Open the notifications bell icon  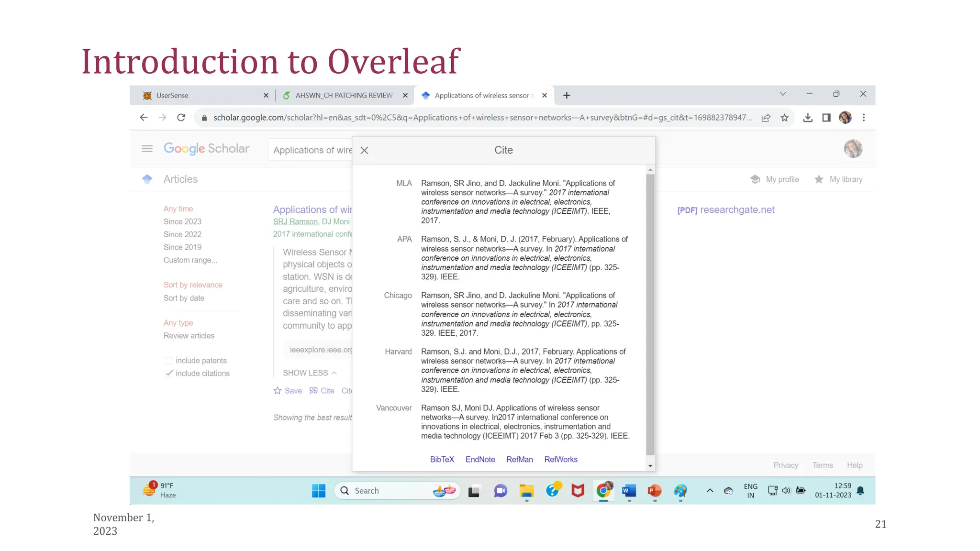tap(860, 491)
